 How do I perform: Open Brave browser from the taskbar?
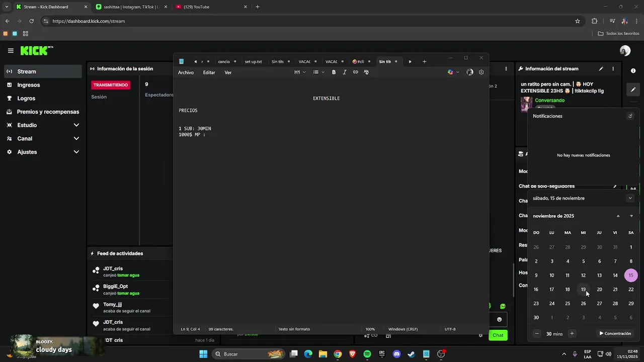pos(352,354)
